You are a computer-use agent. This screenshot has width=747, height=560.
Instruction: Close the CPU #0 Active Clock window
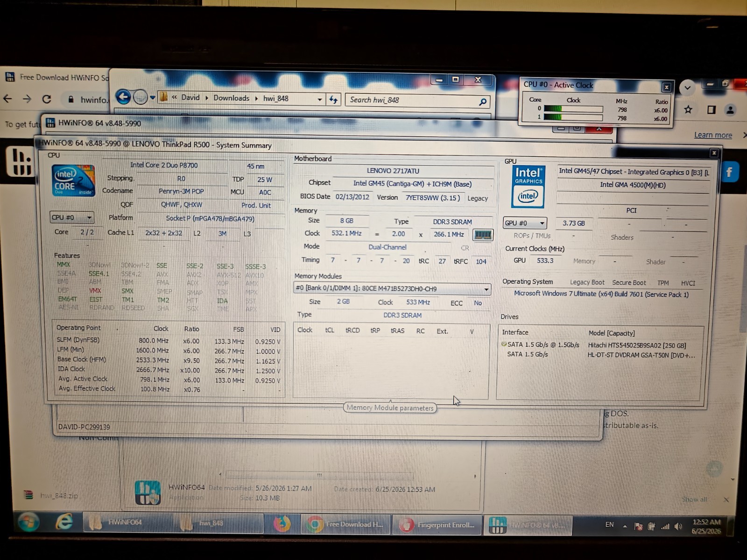tap(666, 87)
